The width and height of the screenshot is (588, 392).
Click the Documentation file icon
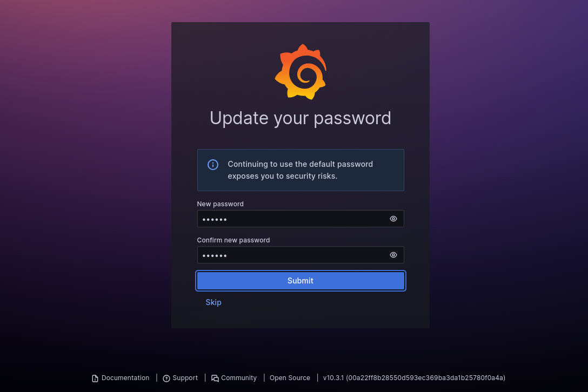[95, 379]
